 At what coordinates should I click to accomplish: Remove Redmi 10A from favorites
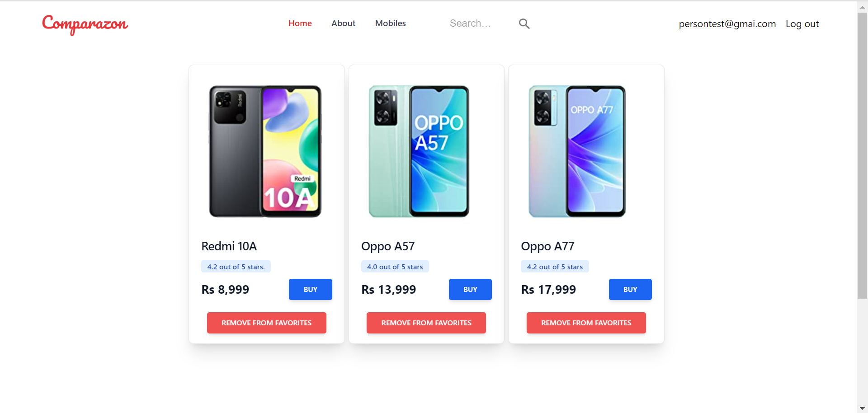(x=267, y=323)
